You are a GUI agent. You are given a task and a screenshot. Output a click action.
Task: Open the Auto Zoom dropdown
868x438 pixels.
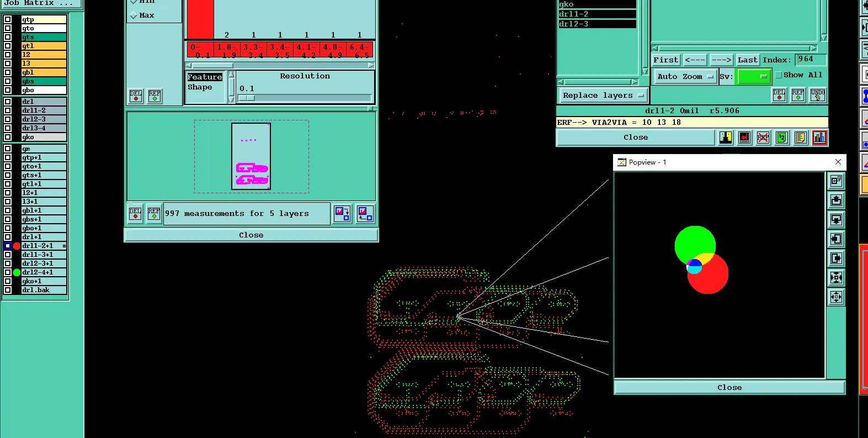coord(685,77)
